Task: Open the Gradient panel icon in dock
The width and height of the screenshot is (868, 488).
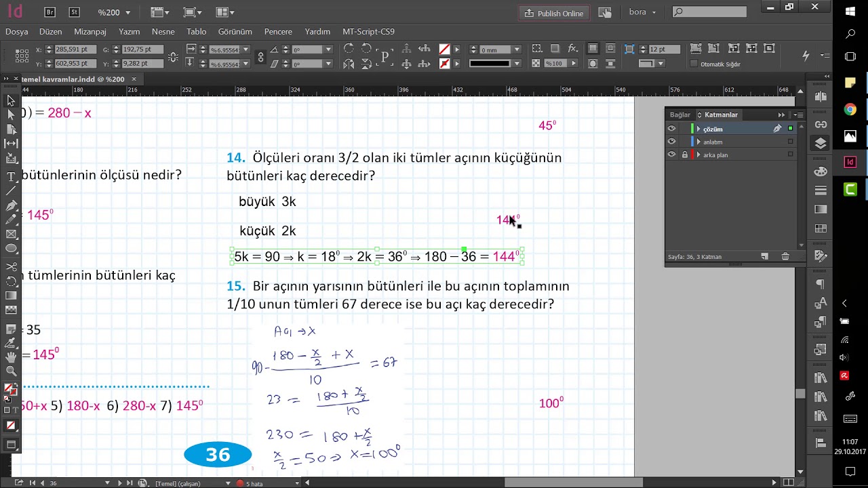Action: click(821, 209)
